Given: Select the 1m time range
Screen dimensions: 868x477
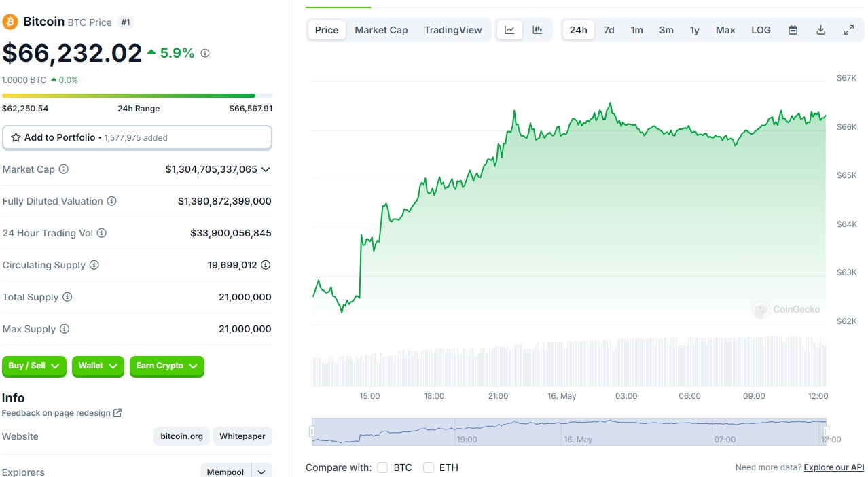Looking at the screenshot, I should [x=636, y=30].
